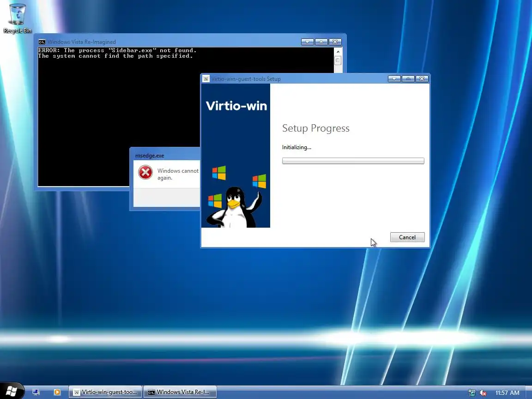Click the "Initializing..." status text
Image resolution: width=532 pixels, height=399 pixels.
(x=296, y=147)
